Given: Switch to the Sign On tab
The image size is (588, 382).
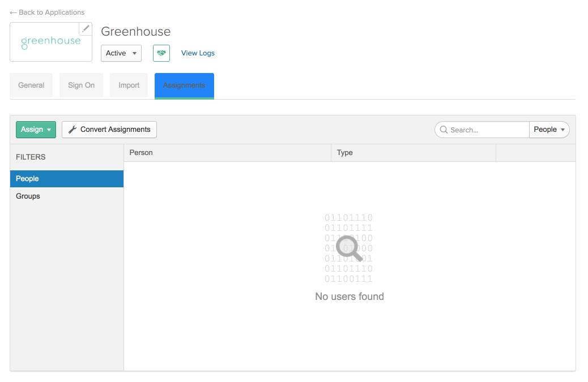Looking at the screenshot, I should 81,85.
